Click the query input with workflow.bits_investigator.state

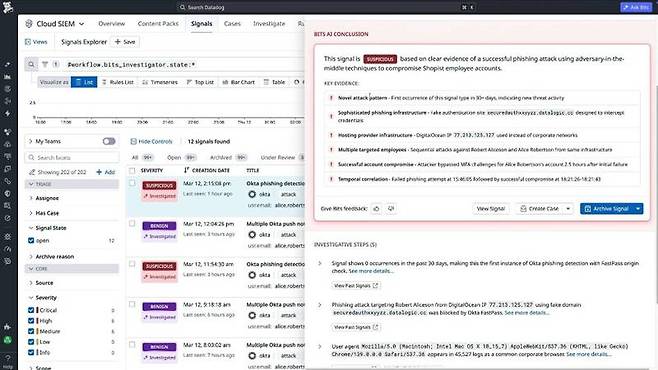(x=185, y=65)
